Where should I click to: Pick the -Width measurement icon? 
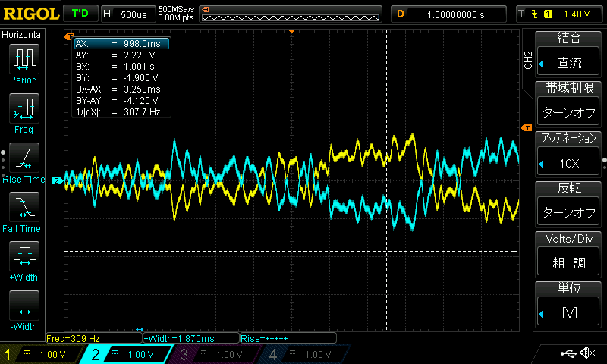point(24,305)
